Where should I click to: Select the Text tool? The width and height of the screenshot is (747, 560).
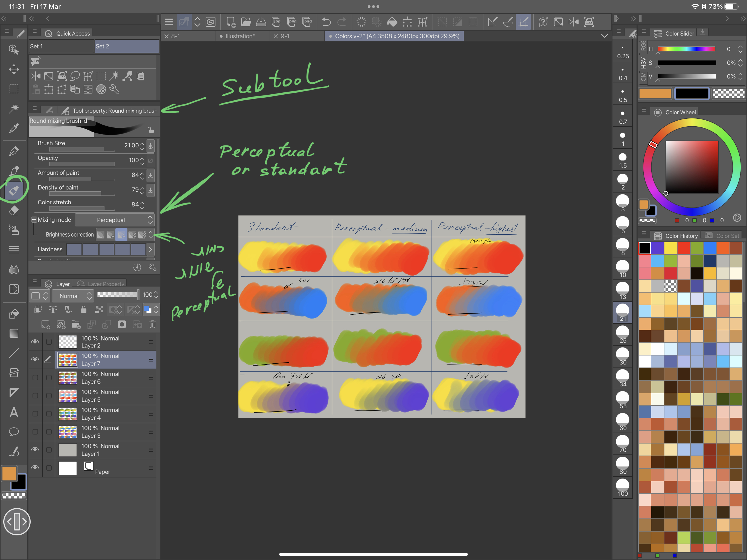pos(14,412)
